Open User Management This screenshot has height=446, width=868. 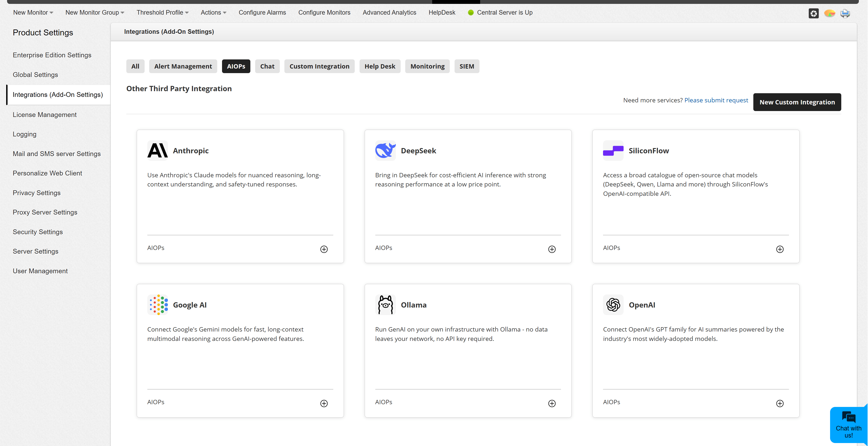pyautogui.click(x=40, y=271)
